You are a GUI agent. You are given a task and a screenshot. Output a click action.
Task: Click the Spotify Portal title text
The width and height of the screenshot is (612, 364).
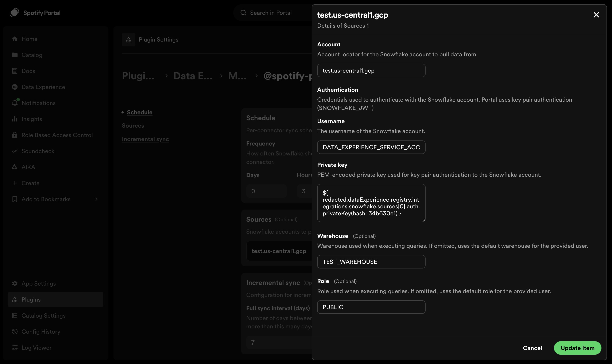pos(42,13)
